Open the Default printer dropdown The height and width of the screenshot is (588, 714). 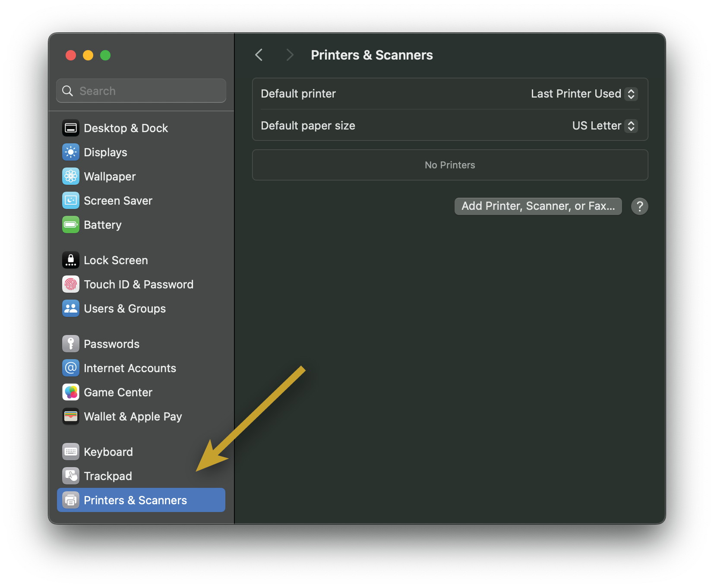pos(584,94)
